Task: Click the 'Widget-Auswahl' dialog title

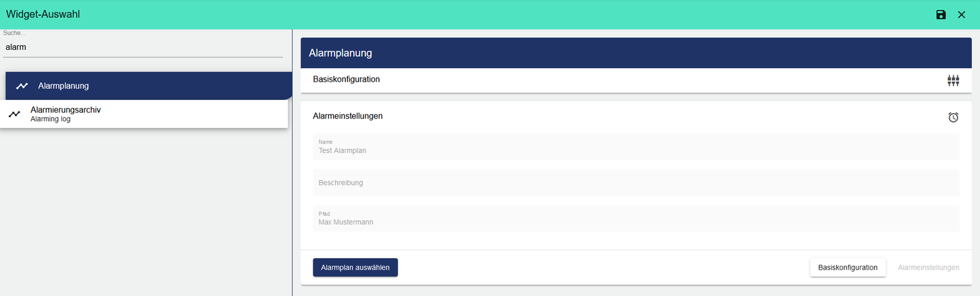Action: (43, 14)
